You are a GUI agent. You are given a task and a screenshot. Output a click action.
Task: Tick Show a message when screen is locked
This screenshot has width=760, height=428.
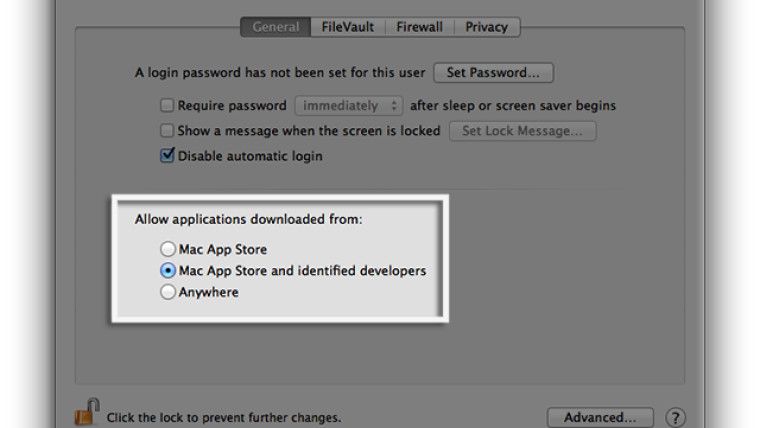(168, 131)
